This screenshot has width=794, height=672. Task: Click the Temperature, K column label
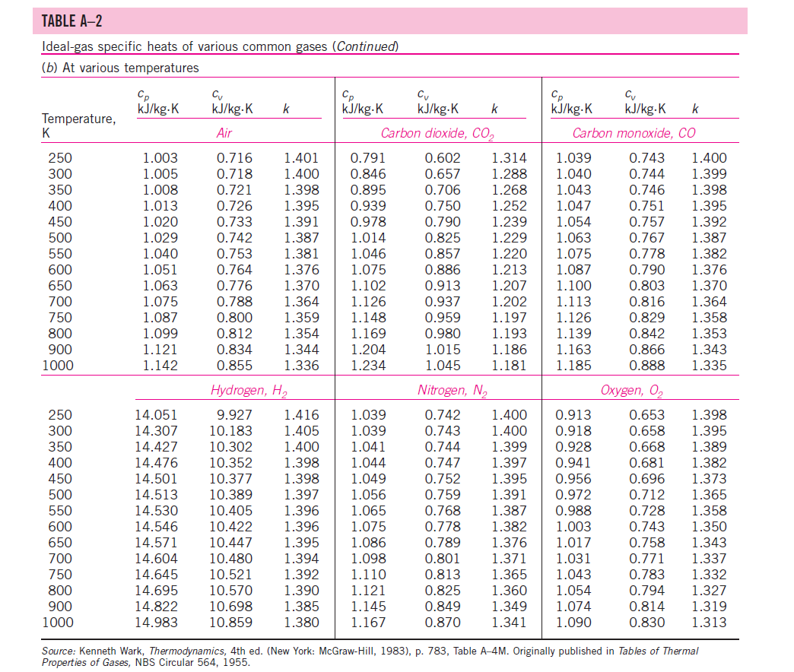tap(78, 125)
